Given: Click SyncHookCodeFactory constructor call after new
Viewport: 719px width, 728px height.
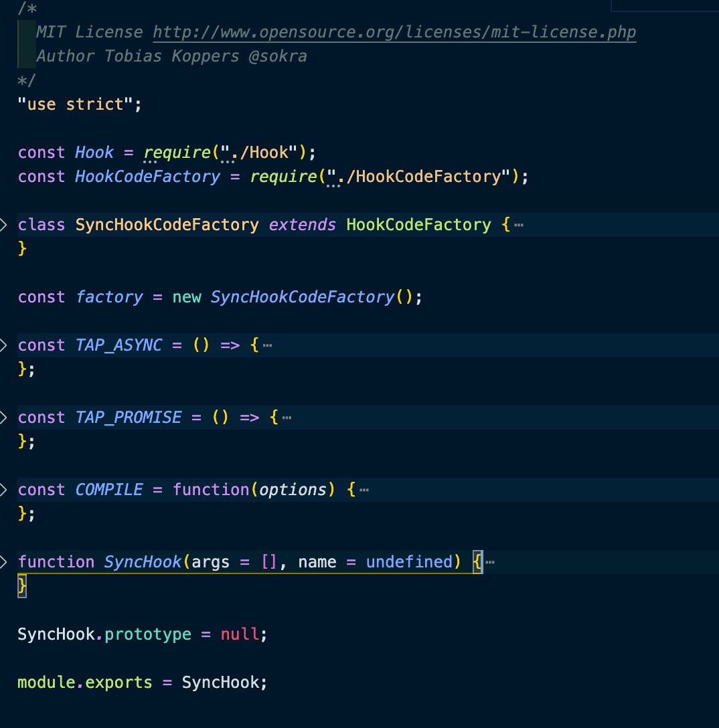Looking at the screenshot, I should tap(303, 297).
